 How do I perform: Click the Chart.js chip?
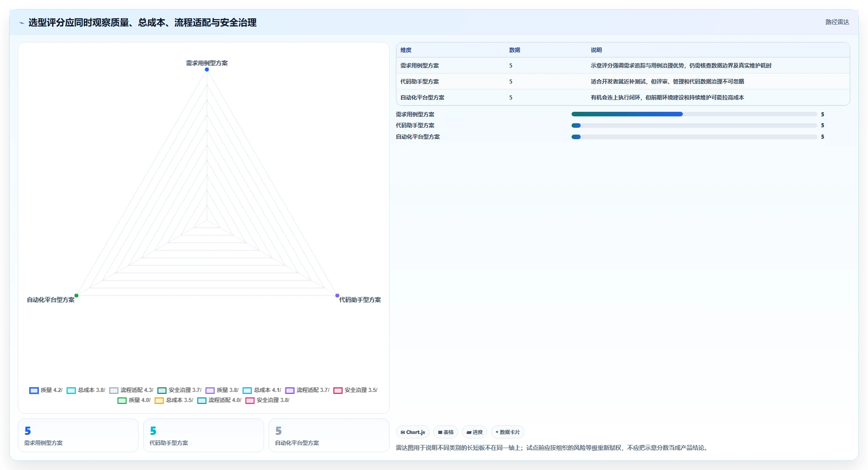pyautogui.click(x=413, y=432)
